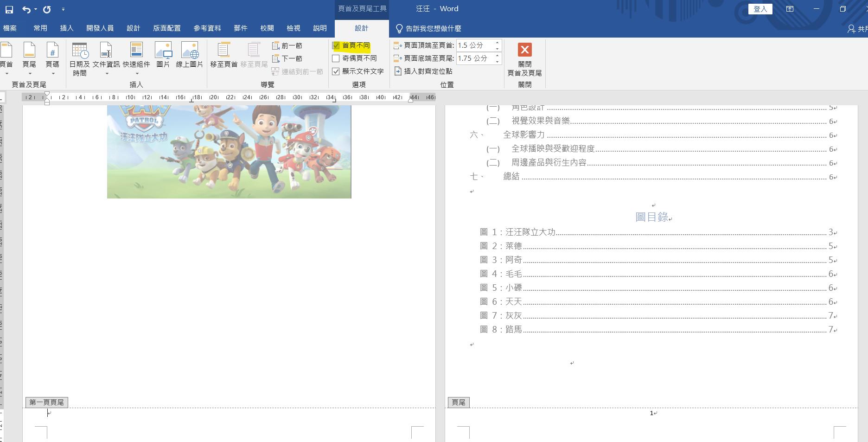Click the 圖目錄 heading
868x442 pixels.
[651, 217]
